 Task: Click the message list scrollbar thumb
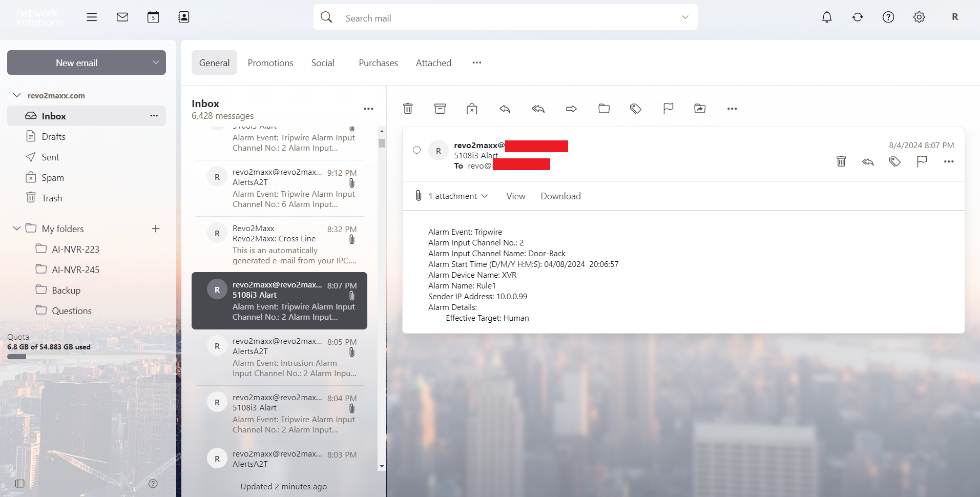point(382,143)
